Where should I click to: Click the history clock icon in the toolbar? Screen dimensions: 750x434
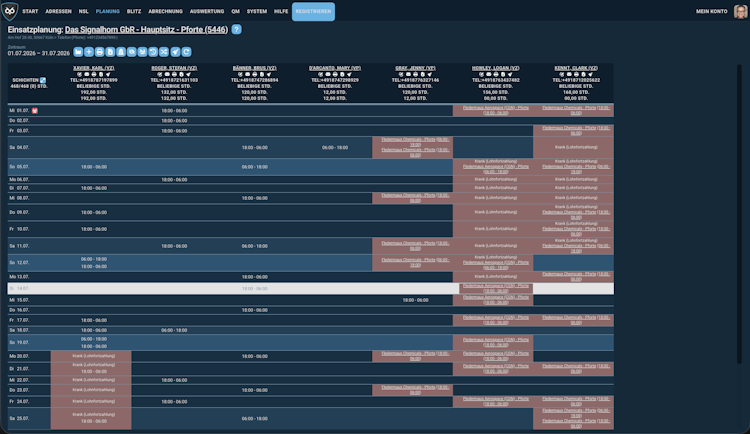click(153, 52)
